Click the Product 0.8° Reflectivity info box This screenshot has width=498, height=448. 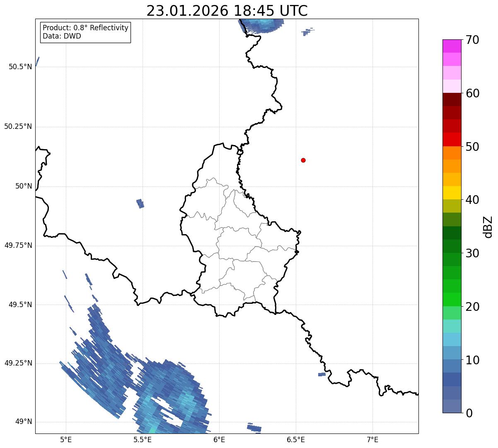(86, 32)
